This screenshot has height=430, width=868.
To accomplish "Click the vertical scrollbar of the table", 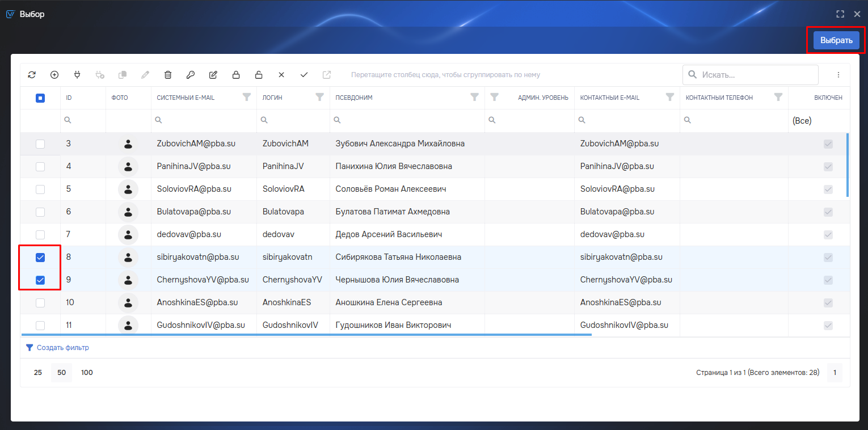I will pyautogui.click(x=848, y=165).
